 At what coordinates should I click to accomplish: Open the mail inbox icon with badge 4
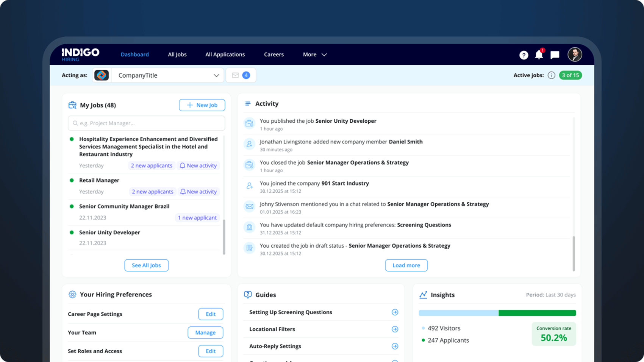[241, 75]
